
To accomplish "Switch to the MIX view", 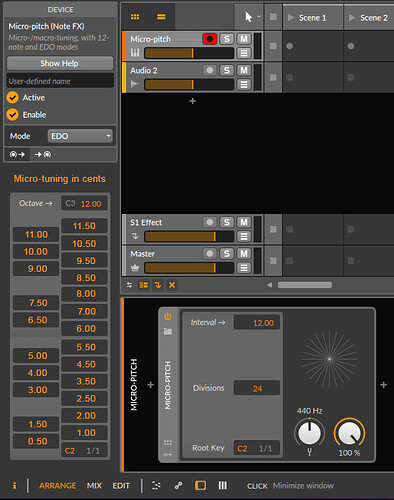I will (94, 486).
